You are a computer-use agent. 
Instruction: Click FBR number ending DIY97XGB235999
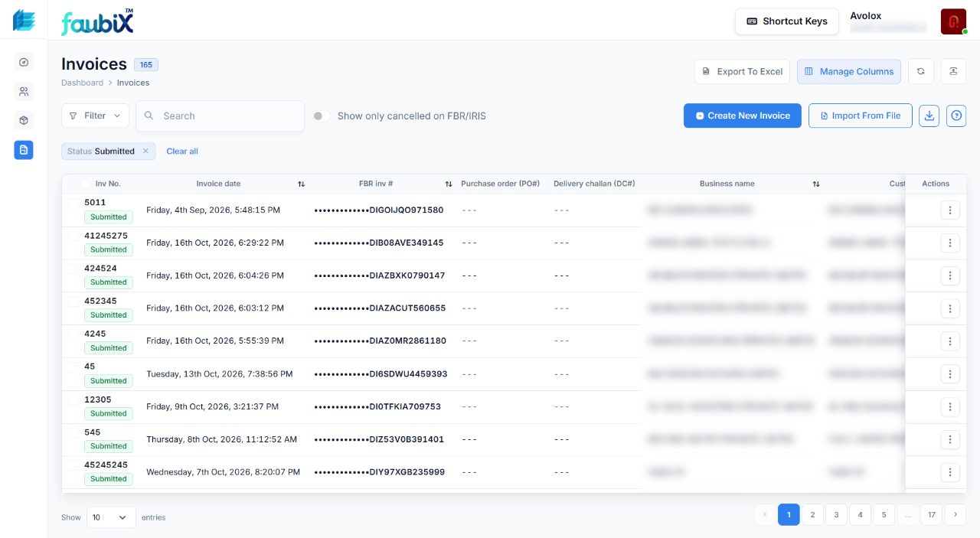(x=380, y=472)
